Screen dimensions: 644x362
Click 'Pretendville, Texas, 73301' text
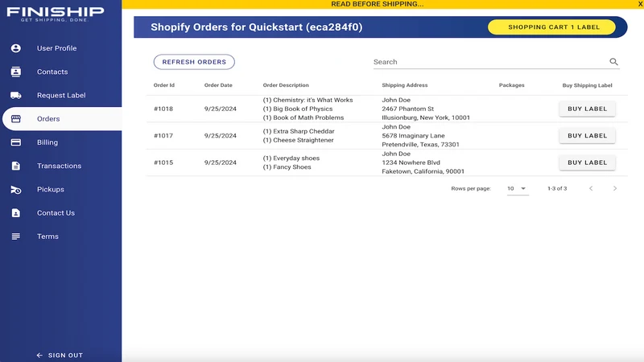pos(420,145)
